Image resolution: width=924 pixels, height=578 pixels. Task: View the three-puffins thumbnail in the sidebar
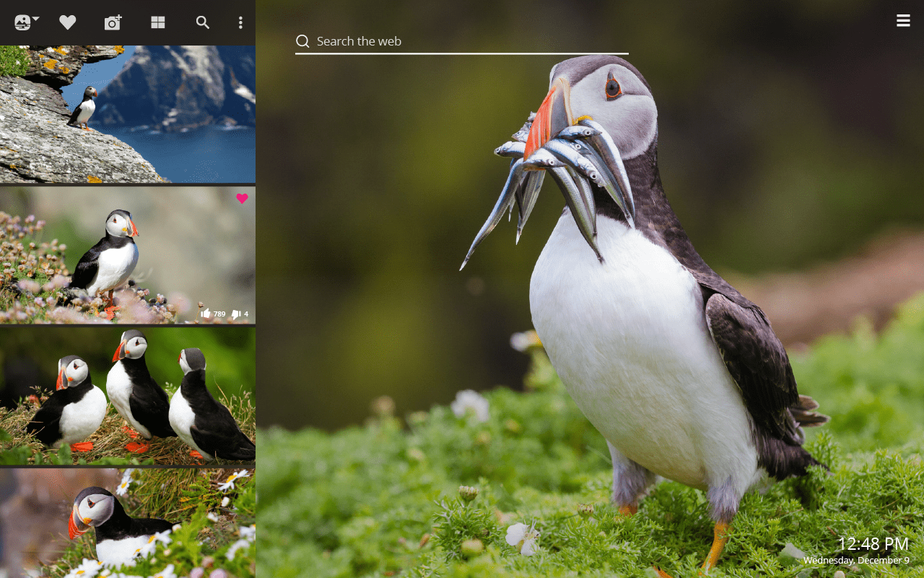[127, 396]
